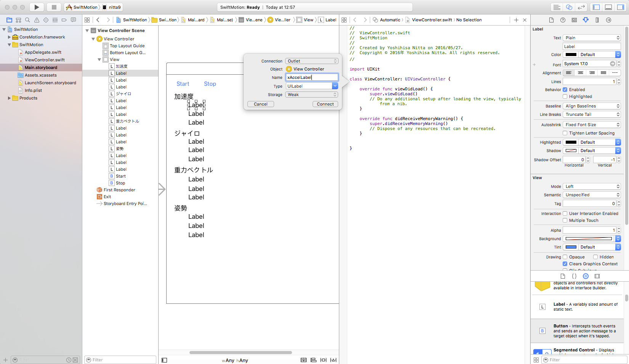Open the Connections inspector tab
The height and width of the screenshot is (364, 629).
pos(608,20)
